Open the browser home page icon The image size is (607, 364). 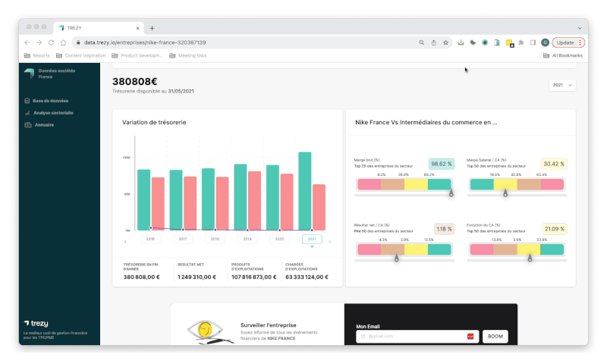(x=63, y=42)
